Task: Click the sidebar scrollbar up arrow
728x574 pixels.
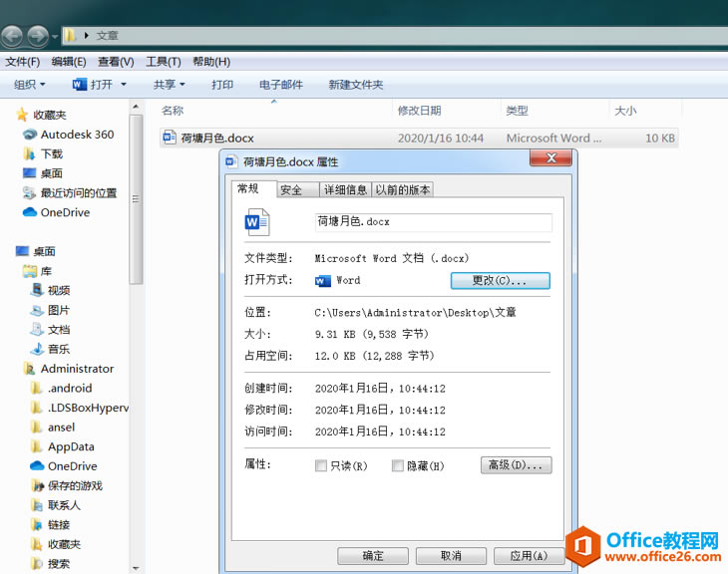Action: 136,107
